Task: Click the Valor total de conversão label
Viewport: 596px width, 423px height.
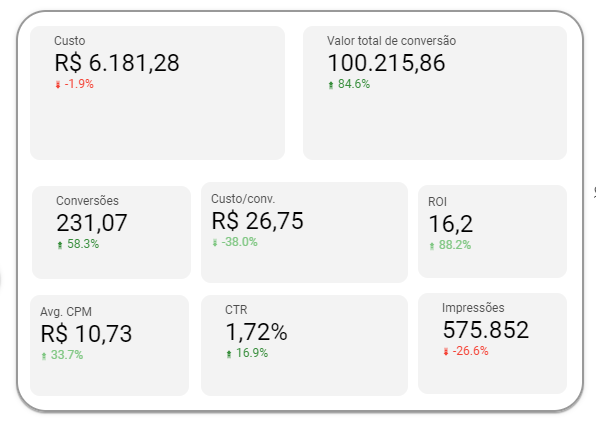Action: coord(392,41)
